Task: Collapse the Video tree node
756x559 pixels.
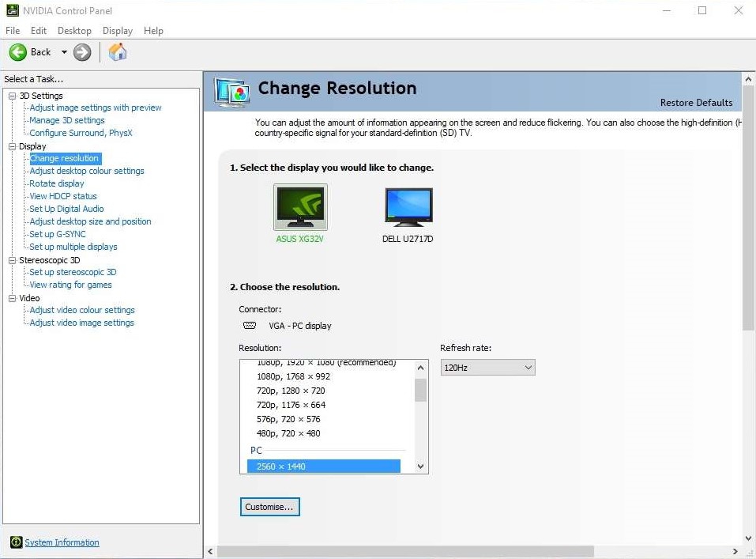Action: tap(12, 298)
